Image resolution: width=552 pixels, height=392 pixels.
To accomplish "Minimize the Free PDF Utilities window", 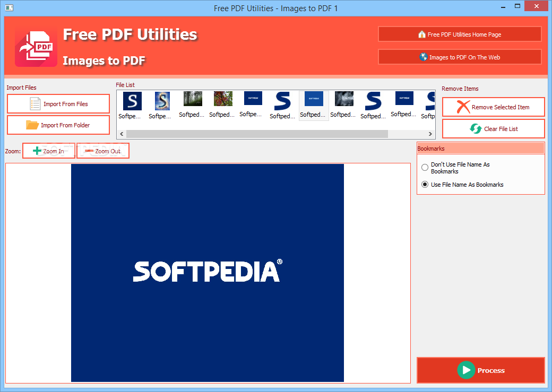I will tap(503, 6).
